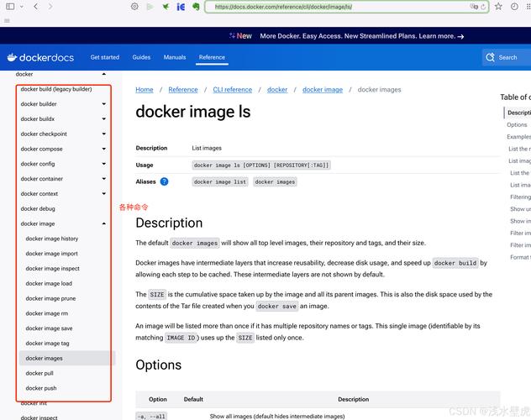The width and height of the screenshot is (531, 420).
Task: Click the Docker whale logo icon
Action: (x=13, y=57)
